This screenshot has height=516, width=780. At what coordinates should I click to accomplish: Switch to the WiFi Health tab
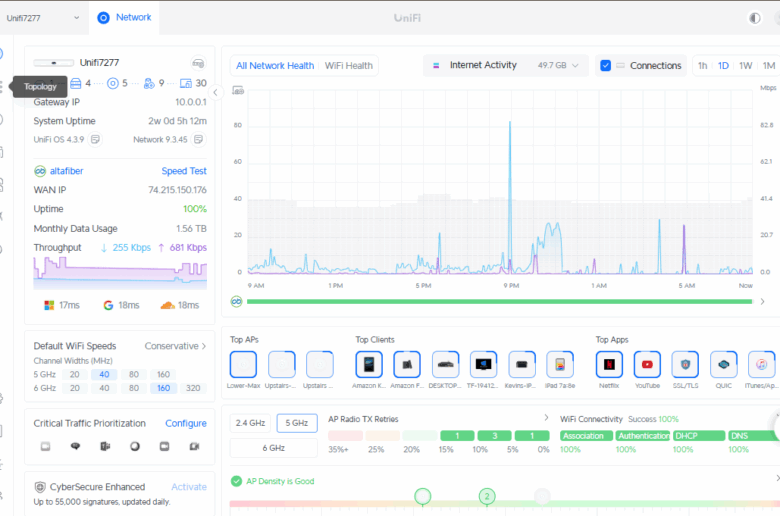(x=348, y=66)
